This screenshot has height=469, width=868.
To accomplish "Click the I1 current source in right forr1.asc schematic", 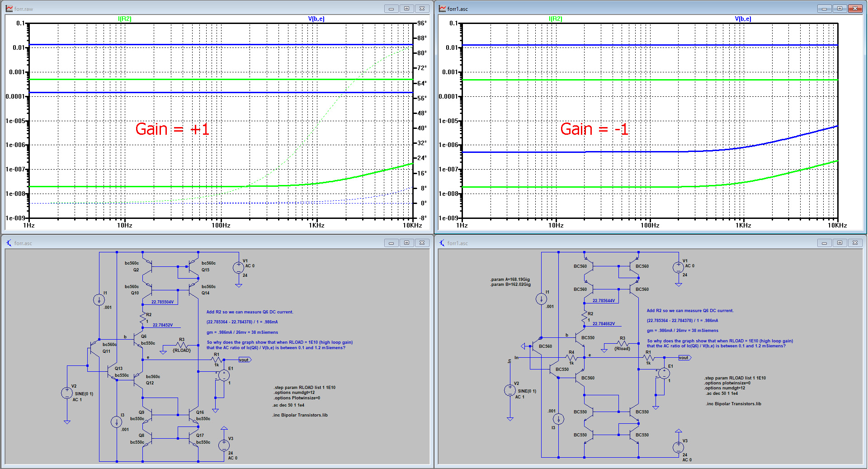I will (541, 298).
